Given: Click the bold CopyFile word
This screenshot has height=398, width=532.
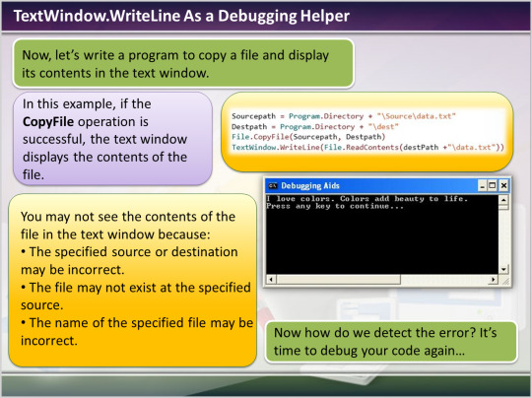Looking at the screenshot, I should [x=48, y=121].
